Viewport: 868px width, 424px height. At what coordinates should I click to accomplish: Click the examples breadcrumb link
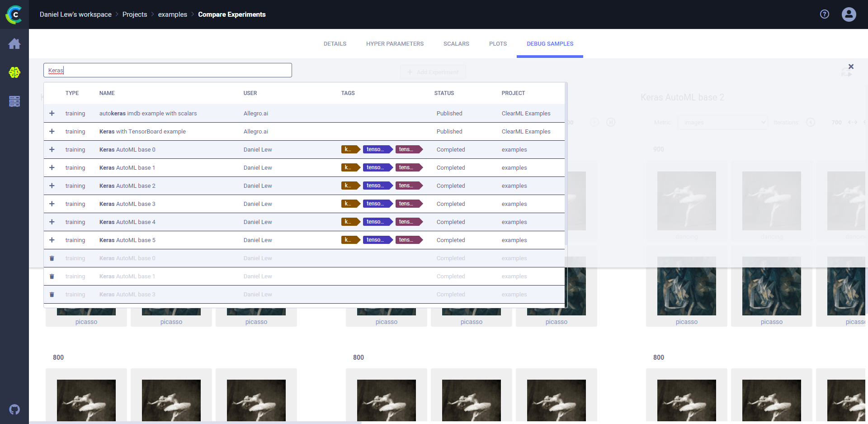(x=172, y=14)
